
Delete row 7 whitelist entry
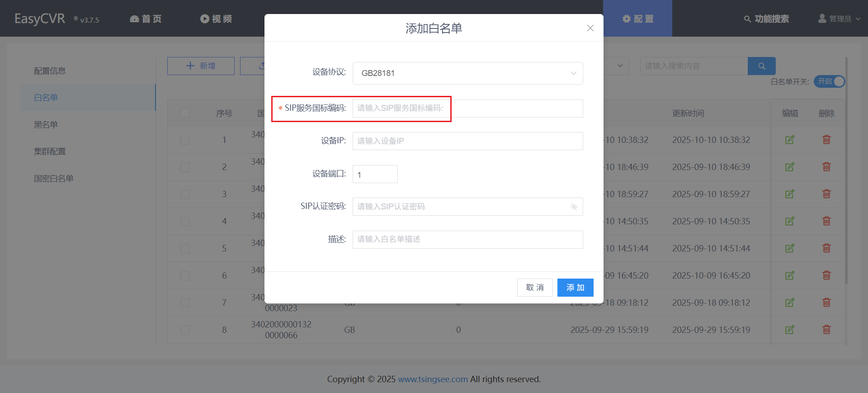pos(826,303)
